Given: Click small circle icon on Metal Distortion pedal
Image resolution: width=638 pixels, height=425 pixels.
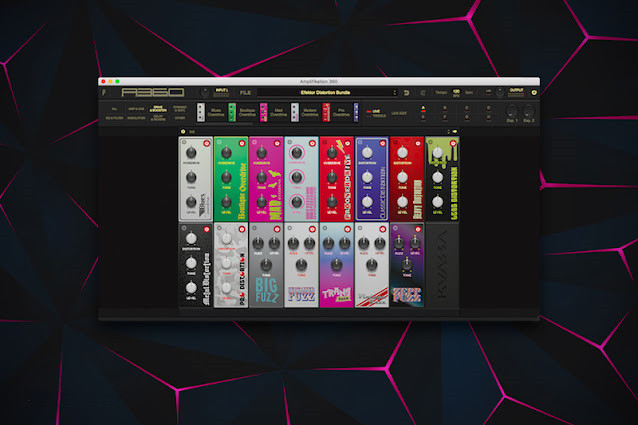Looking at the screenshot, I should 184,228.
